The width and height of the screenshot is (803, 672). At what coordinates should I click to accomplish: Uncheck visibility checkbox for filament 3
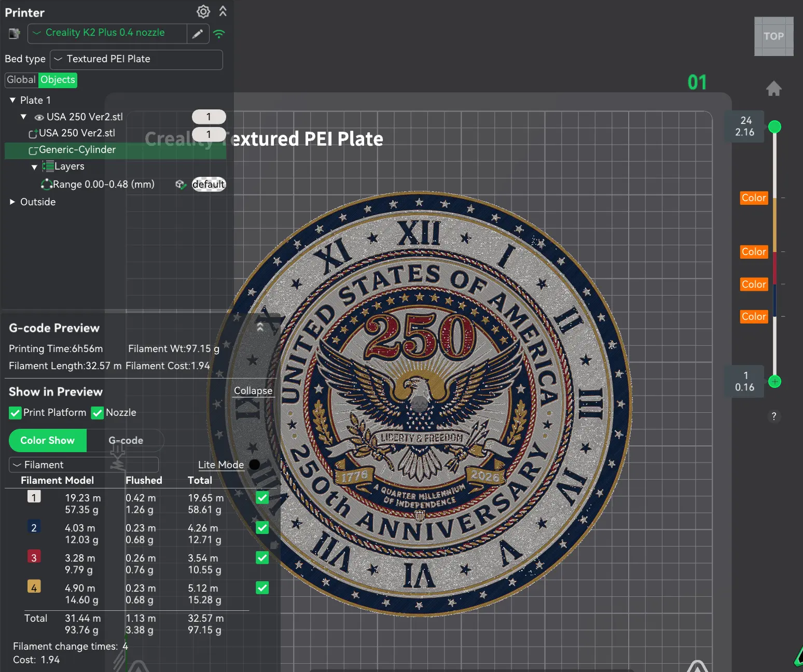tap(262, 558)
